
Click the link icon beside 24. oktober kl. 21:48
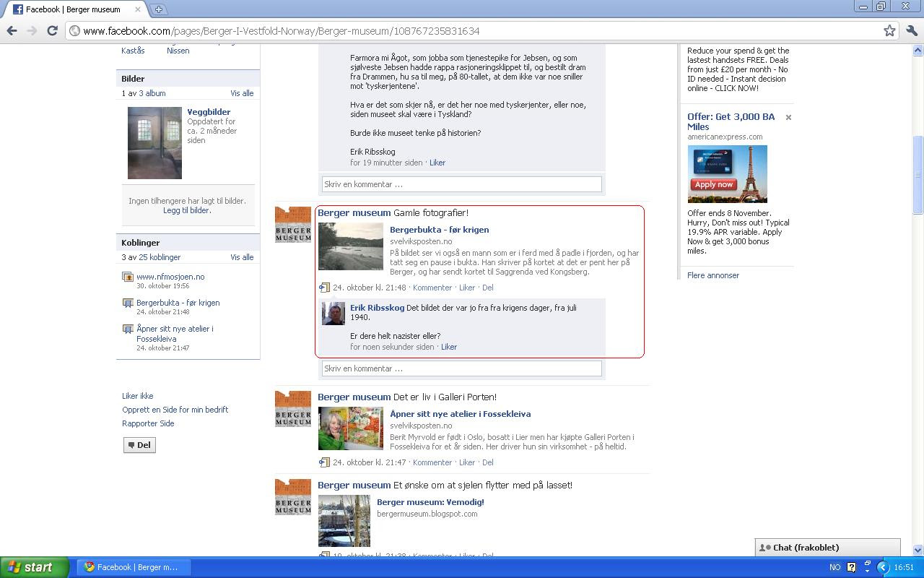pyautogui.click(x=324, y=288)
